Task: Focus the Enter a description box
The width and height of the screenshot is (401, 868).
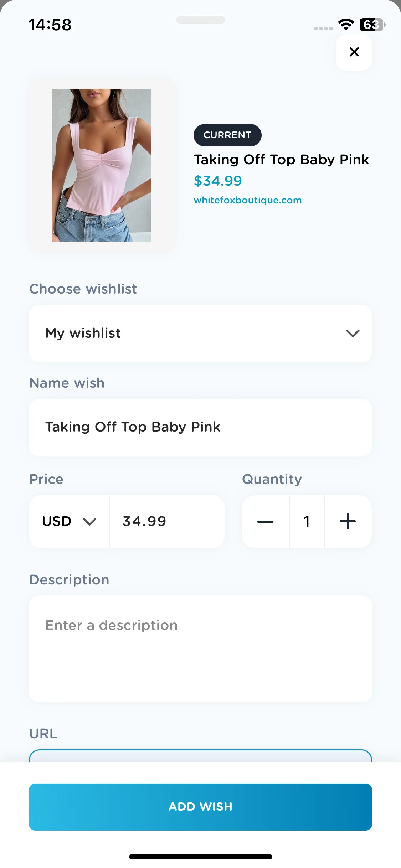Action: point(200,649)
